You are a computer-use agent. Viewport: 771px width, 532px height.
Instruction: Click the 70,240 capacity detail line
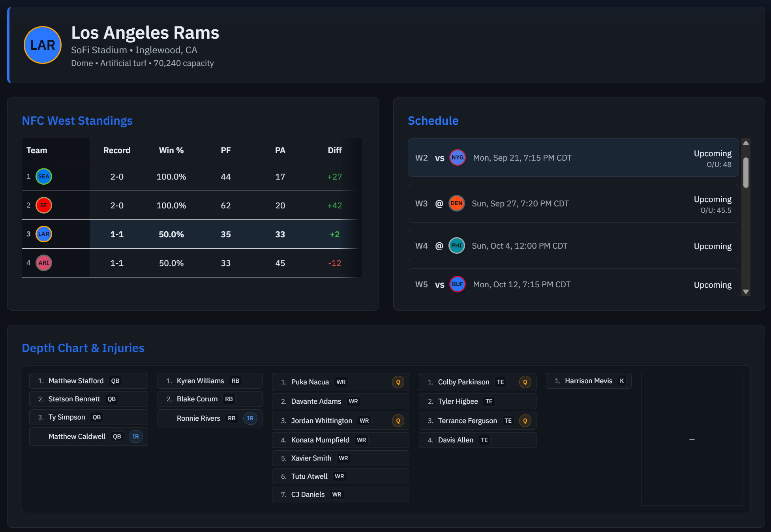pyautogui.click(x=143, y=63)
